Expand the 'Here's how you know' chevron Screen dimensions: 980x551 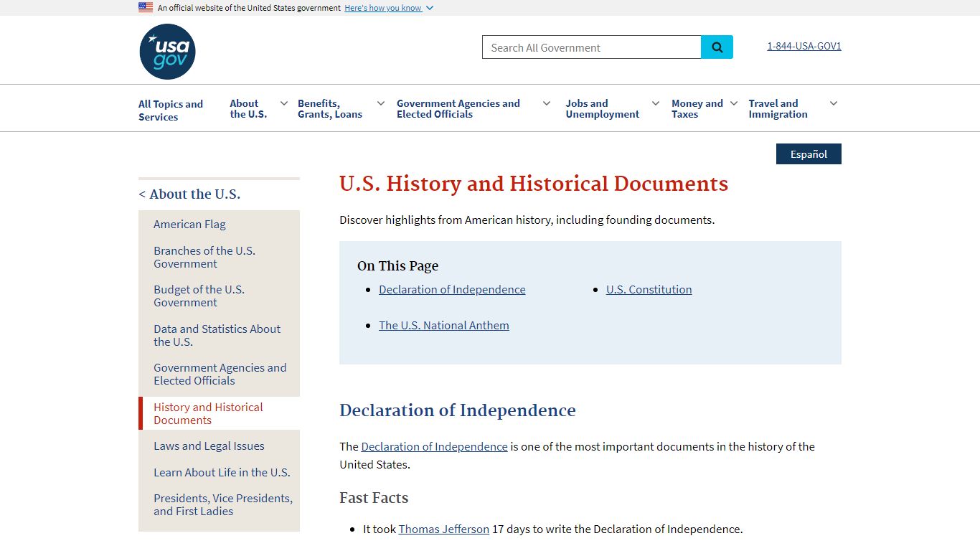click(430, 8)
